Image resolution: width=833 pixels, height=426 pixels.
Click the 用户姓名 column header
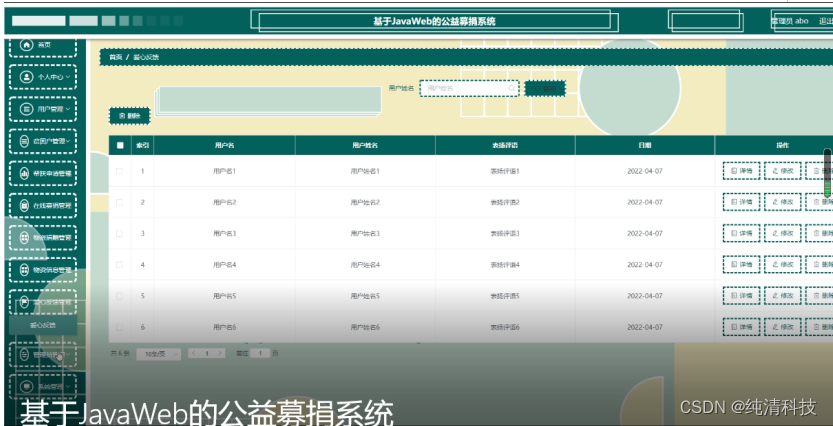(x=365, y=145)
